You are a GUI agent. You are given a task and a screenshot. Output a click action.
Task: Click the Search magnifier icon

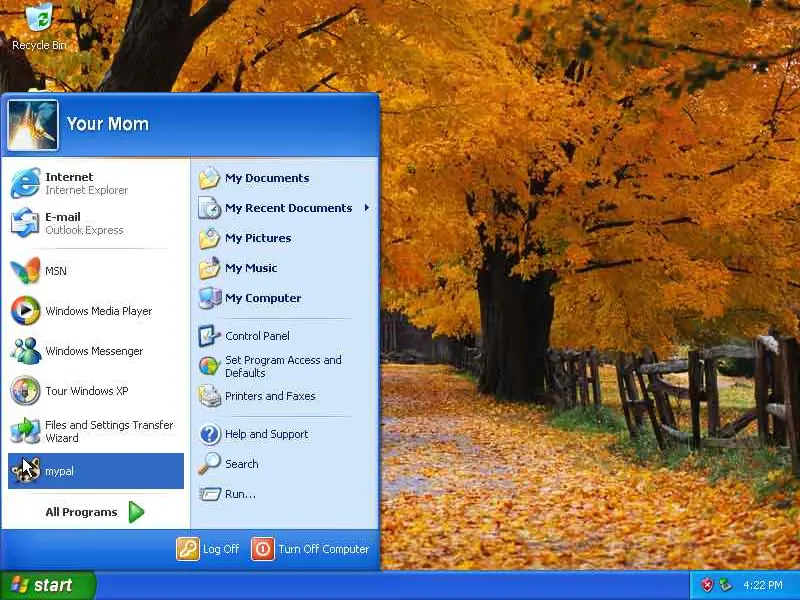(209, 464)
